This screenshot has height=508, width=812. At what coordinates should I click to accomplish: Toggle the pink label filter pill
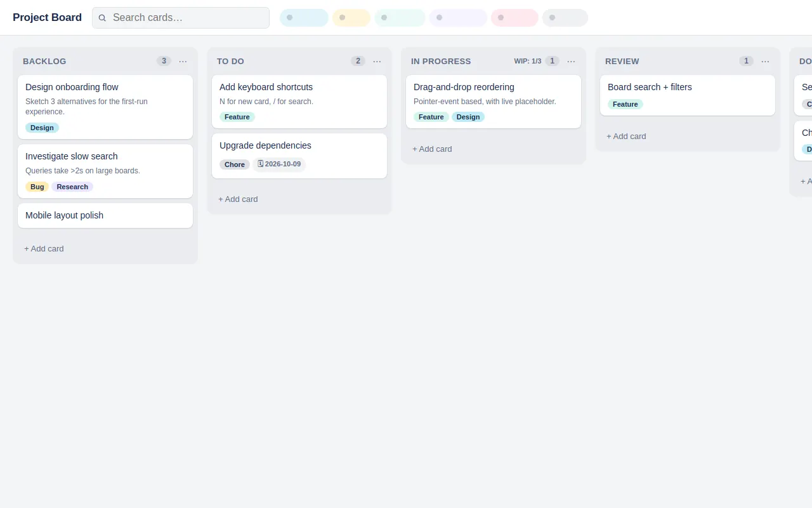[514, 18]
